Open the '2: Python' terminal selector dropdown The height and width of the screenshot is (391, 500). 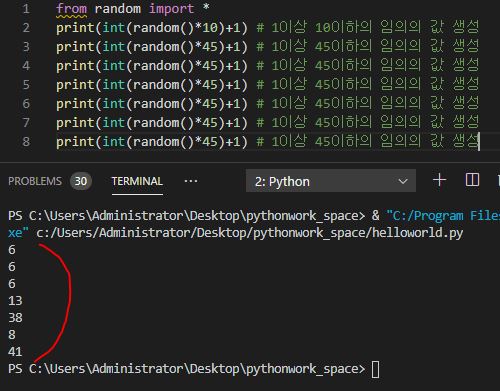click(331, 181)
